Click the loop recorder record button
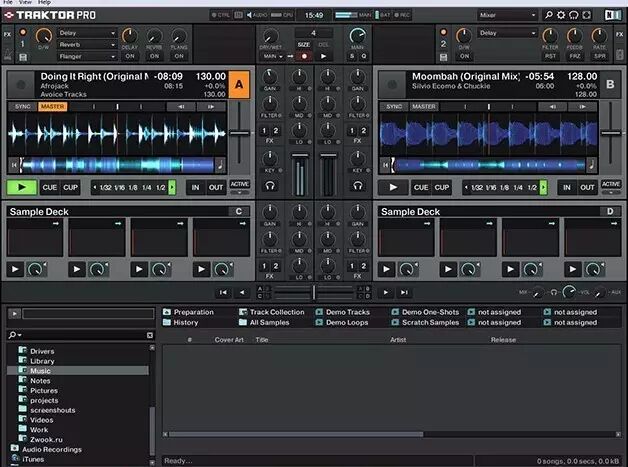 304,56
